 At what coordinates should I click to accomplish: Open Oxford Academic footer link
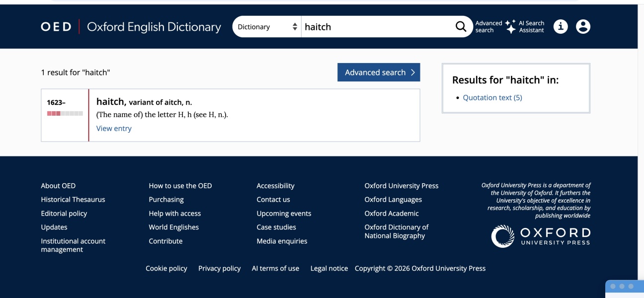coord(392,214)
